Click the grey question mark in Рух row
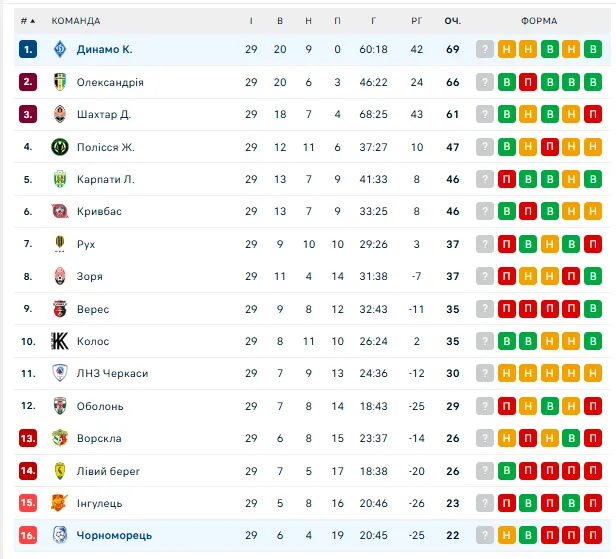 485,244
